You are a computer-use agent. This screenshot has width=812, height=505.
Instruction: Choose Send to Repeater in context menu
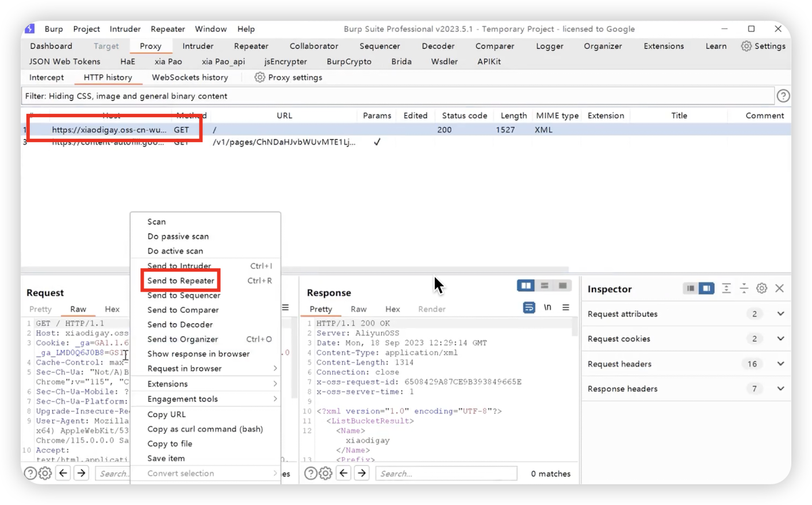pyautogui.click(x=205, y=281)
